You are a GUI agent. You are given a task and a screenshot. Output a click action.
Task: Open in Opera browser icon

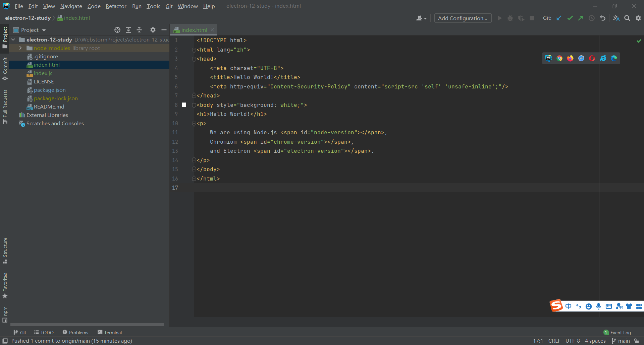click(x=592, y=58)
